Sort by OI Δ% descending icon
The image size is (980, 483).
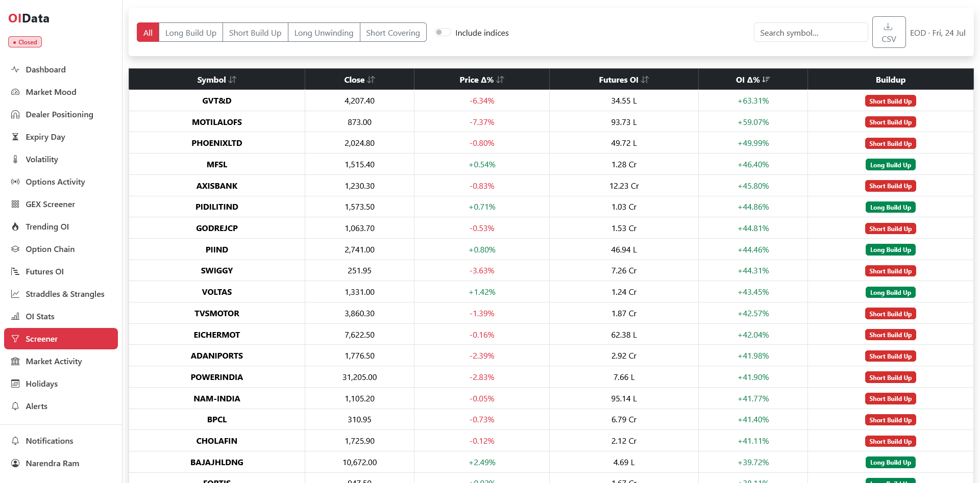tap(766, 80)
